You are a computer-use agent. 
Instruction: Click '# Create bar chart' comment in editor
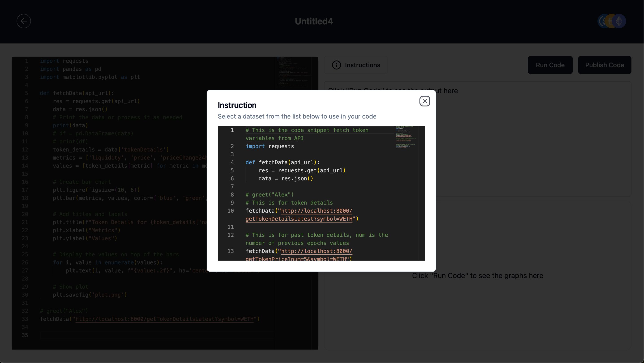click(82, 182)
